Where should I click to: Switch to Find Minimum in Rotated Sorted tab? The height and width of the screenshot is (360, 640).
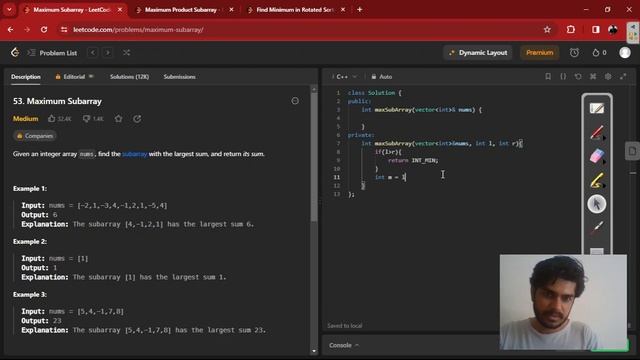point(296,9)
